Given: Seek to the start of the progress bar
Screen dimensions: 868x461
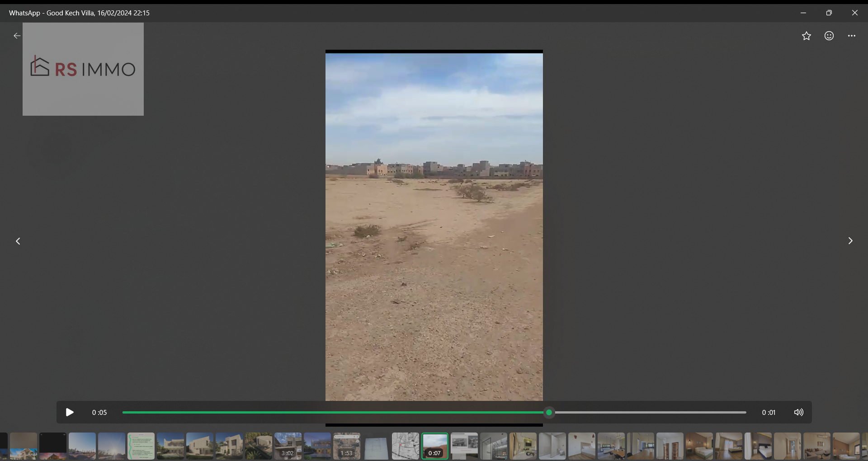Looking at the screenshot, I should (123, 412).
